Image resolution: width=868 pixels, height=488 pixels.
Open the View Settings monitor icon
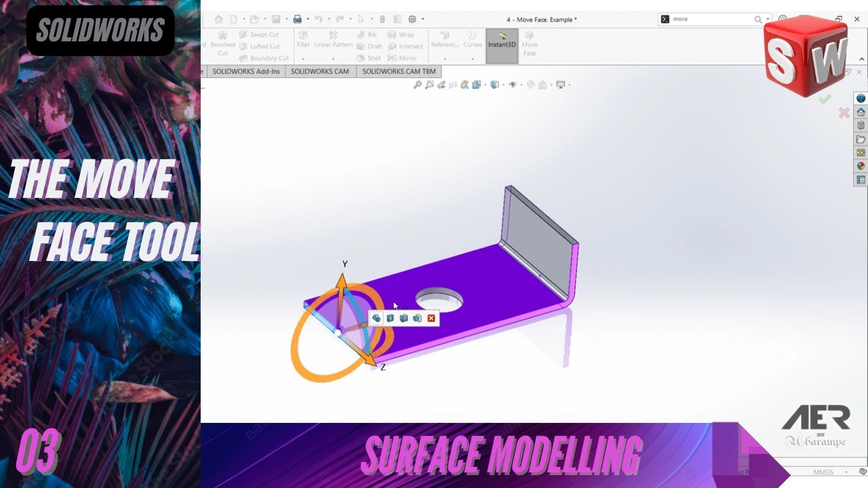[x=561, y=85]
